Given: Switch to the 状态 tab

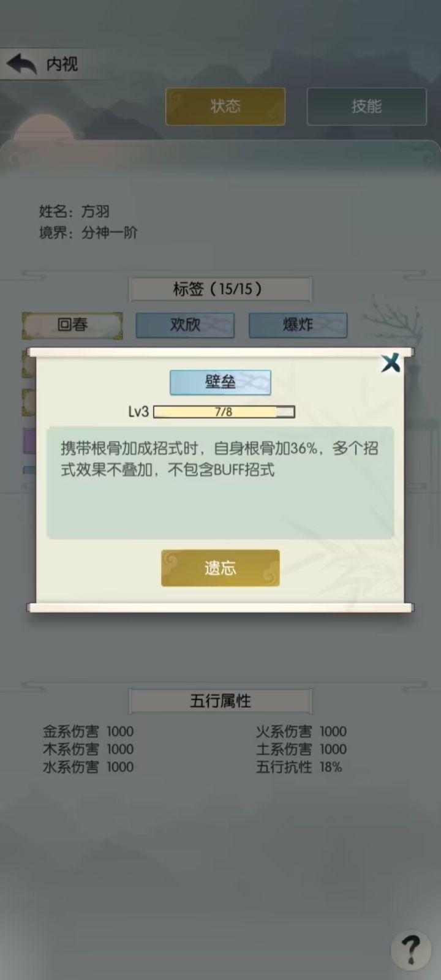Looking at the screenshot, I should (x=225, y=107).
